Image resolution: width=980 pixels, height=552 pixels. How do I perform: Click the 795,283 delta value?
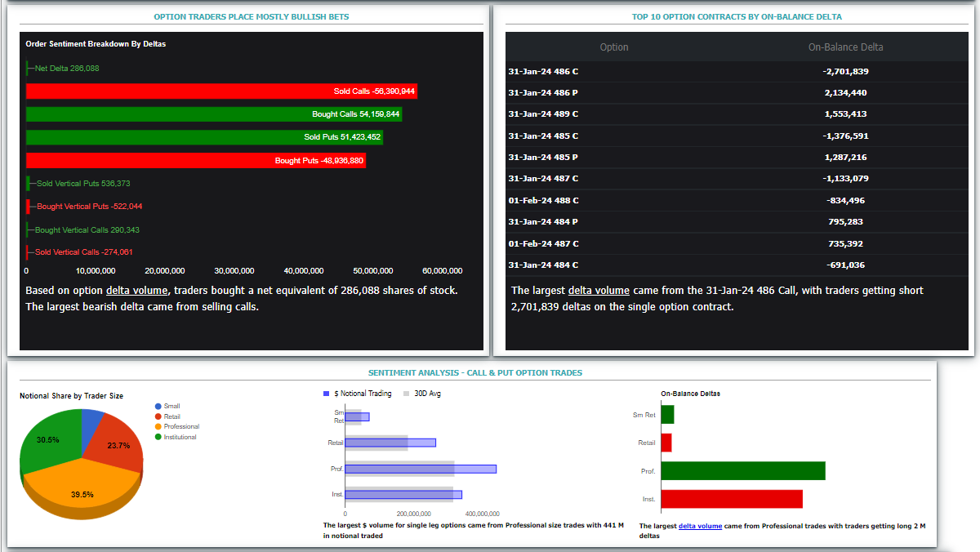point(845,222)
